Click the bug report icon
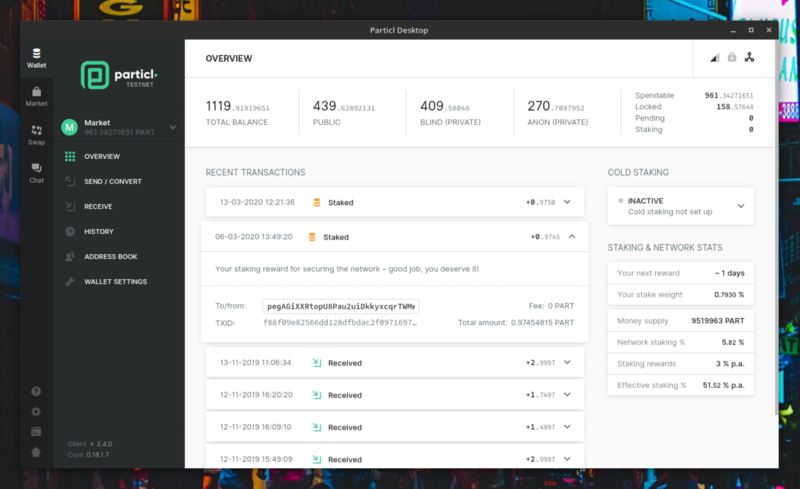 36,452
